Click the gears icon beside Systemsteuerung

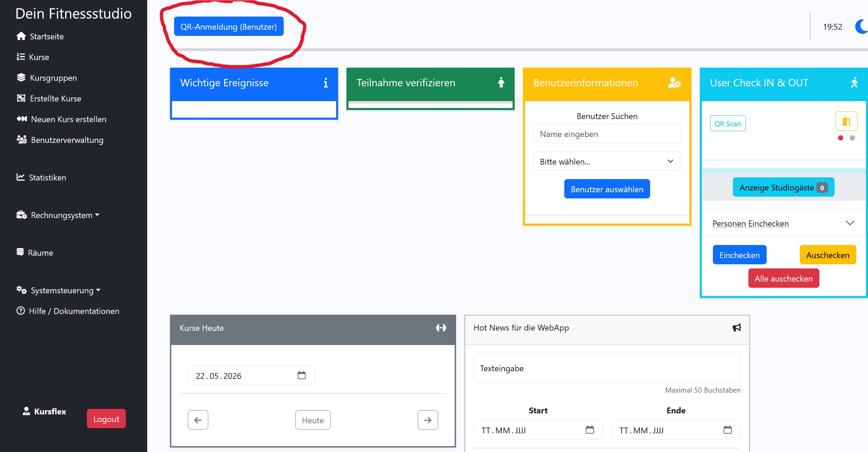22,290
